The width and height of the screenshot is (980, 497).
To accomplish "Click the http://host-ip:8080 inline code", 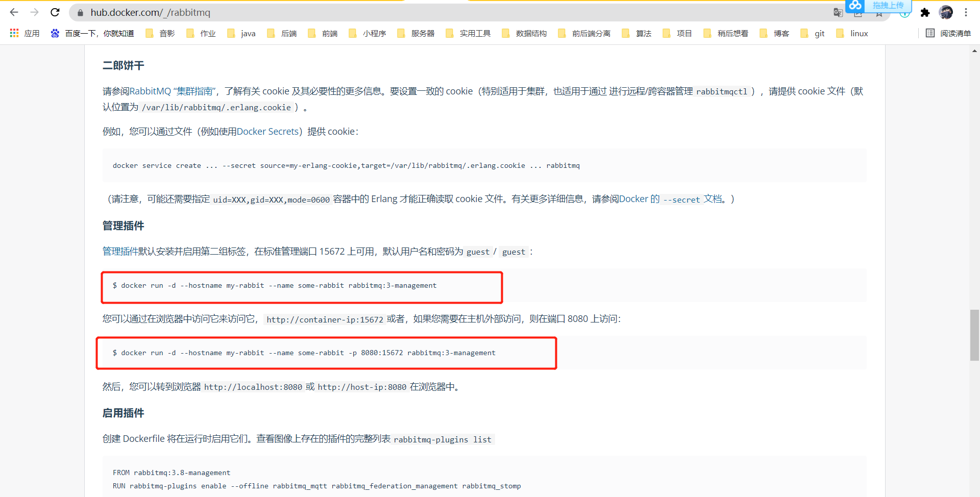I will 362,387.
